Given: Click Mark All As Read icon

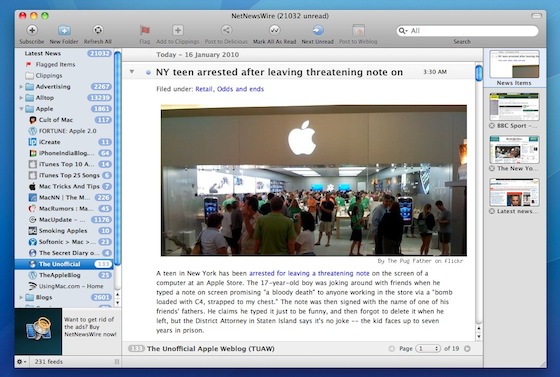Looking at the screenshot, I should pos(274,30).
